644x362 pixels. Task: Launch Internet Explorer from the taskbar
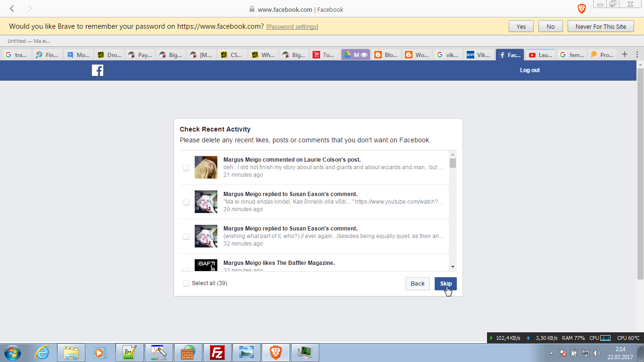click(x=42, y=353)
